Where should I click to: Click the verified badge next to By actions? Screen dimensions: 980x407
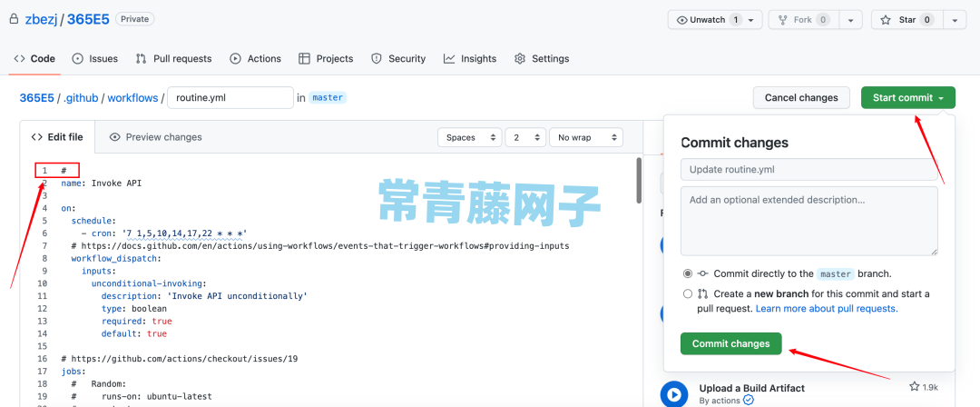click(748, 400)
